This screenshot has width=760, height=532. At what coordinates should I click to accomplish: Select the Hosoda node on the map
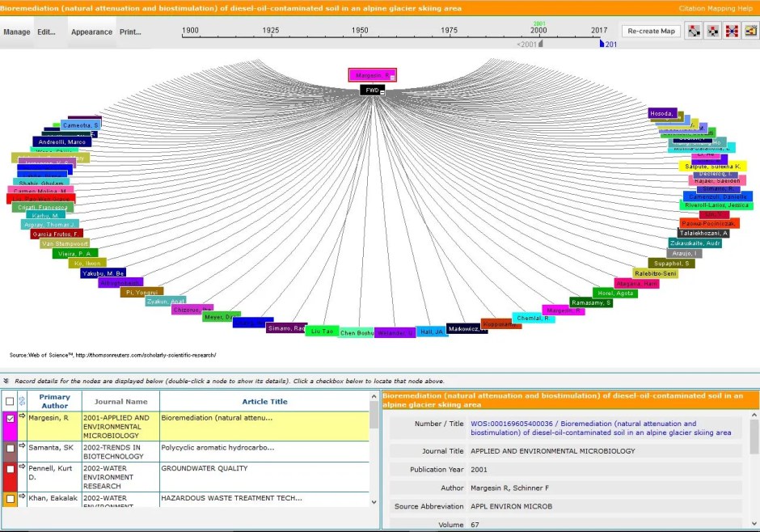(665, 114)
